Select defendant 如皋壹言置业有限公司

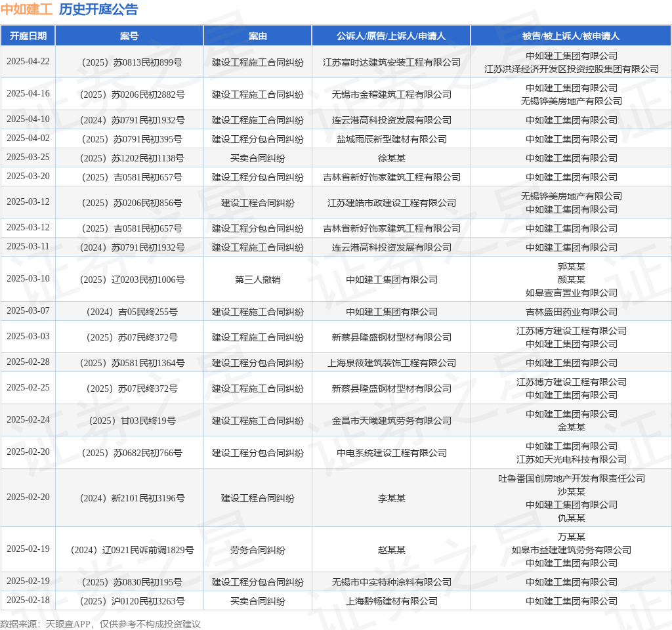coord(572,293)
